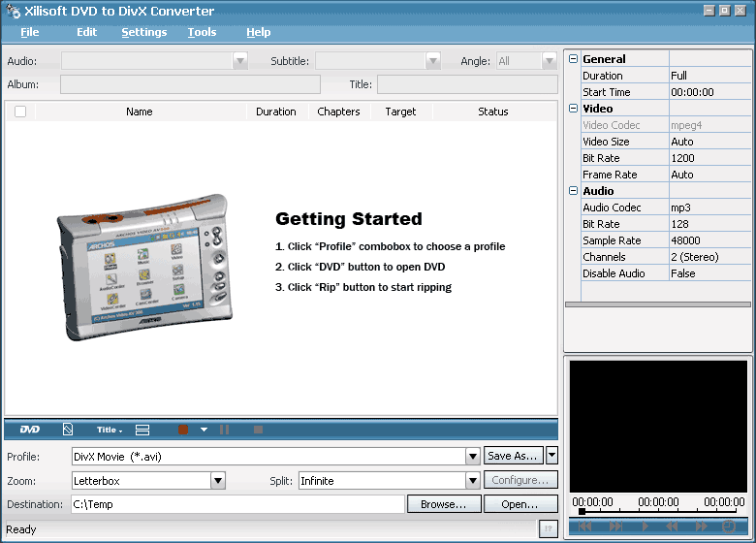The height and width of the screenshot is (543, 756).
Task: Click the Video Bit Rate value 1200
Action: pyautogui.click(x=709, y=158)
